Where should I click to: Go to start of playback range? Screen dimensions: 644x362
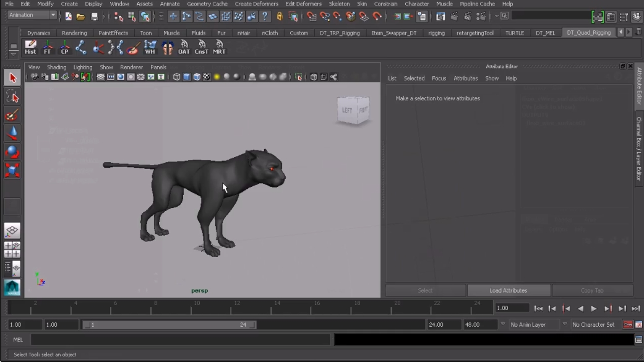pos(538,309)
